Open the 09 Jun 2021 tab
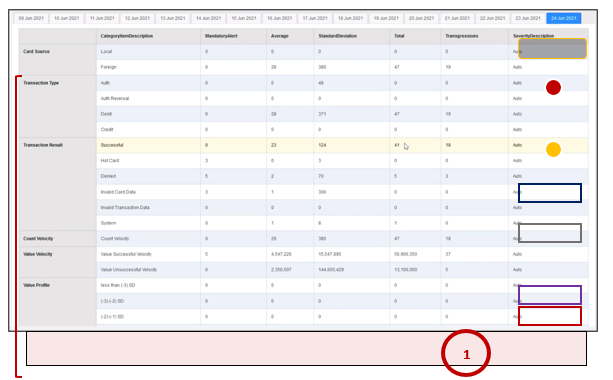The width and height of the screenshot is (613, 380). coord(31,18)
